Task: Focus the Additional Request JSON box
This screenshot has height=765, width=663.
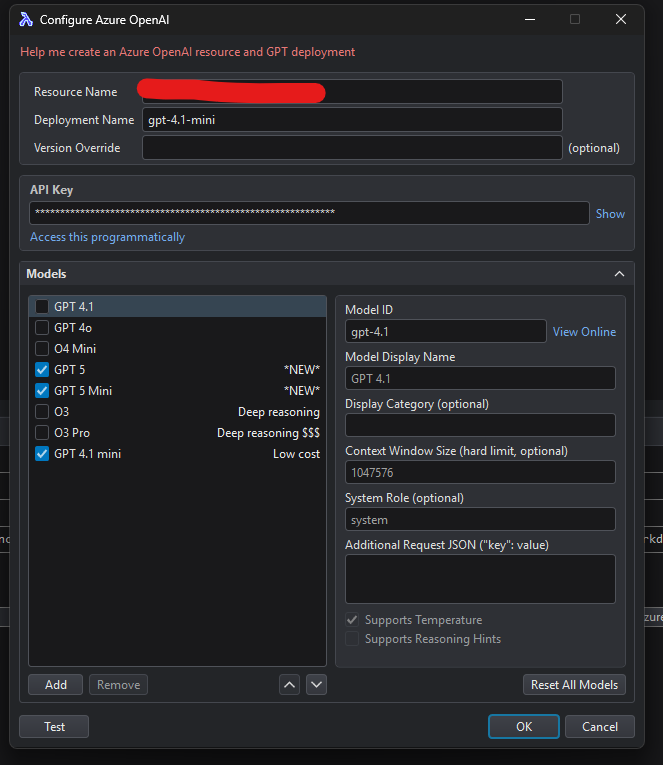Action: [481, 579]
